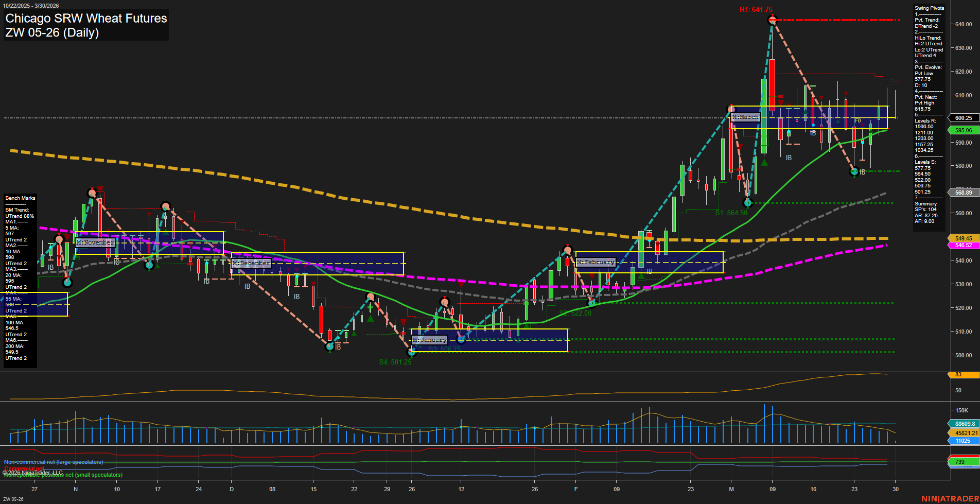The width and height of the screenshot is (980, 504).
Task: Select the UTrend 88% value
Action: [20, 216]
